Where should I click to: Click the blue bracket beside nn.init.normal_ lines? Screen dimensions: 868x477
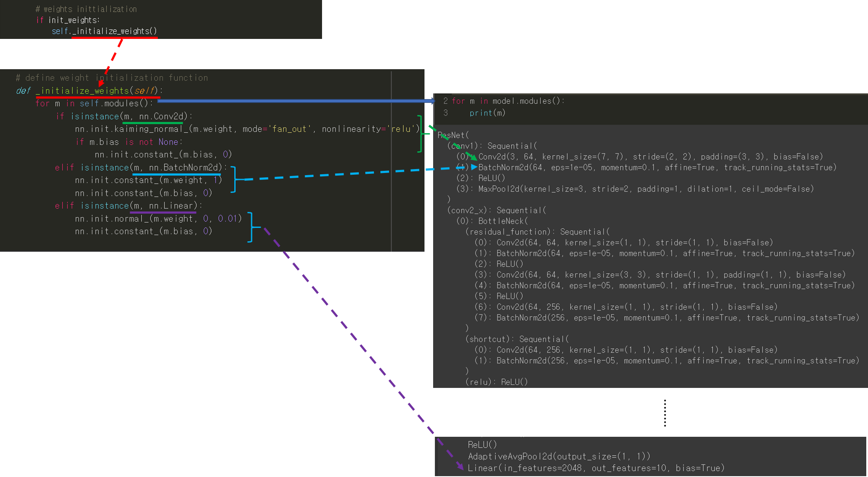tap(251, 227)
